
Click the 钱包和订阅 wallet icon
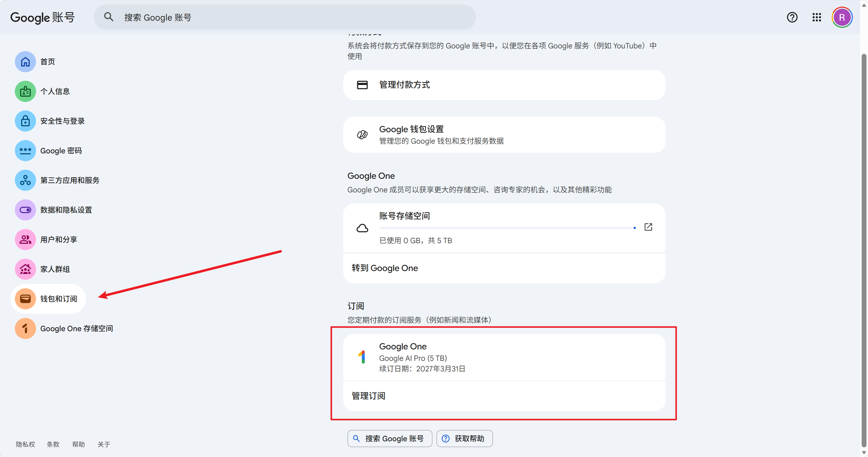point(25,299)
